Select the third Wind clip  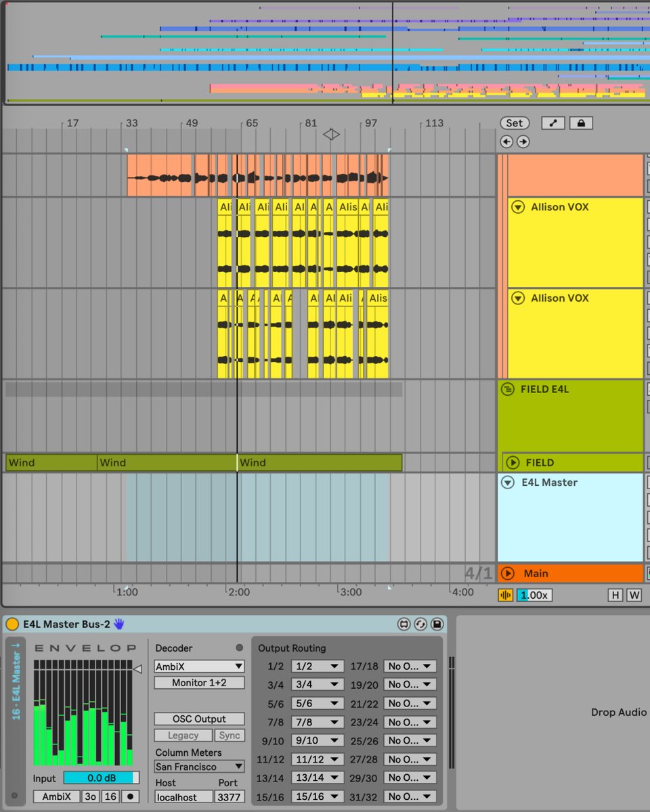320,463
